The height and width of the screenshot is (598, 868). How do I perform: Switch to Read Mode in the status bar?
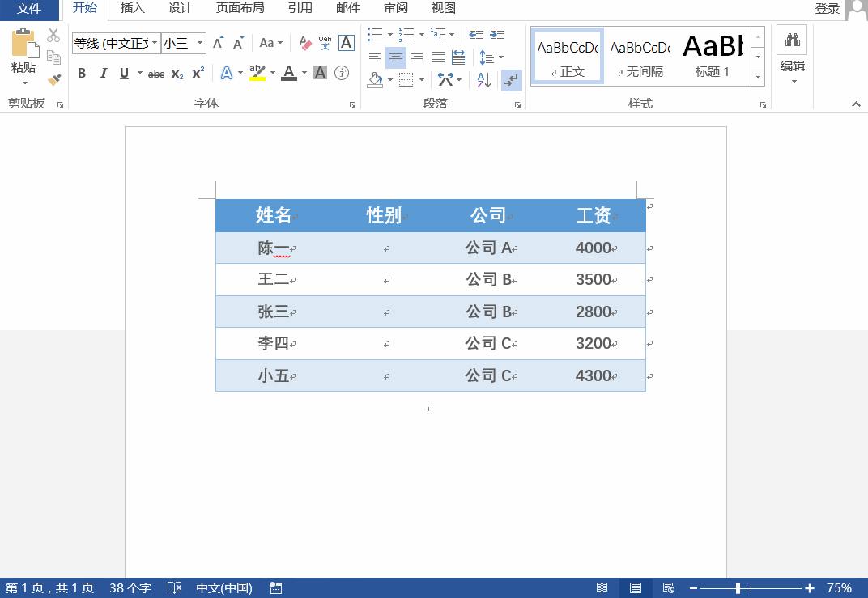click(x=600, y=588)
